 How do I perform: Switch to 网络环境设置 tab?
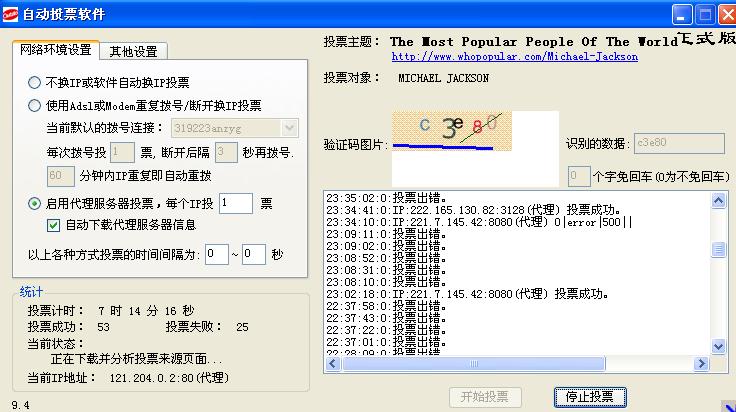(54, 50)
